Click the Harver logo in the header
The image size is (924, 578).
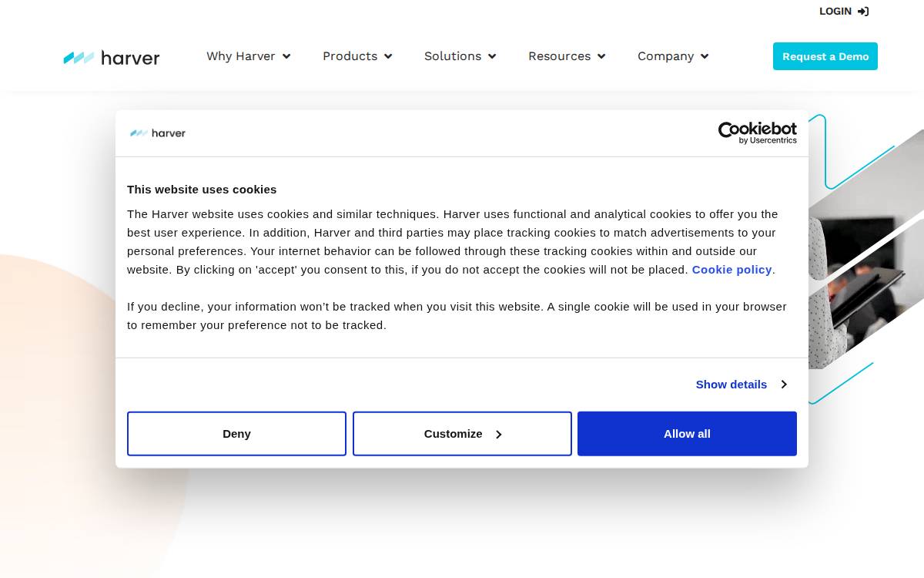(x=112, y=58)
